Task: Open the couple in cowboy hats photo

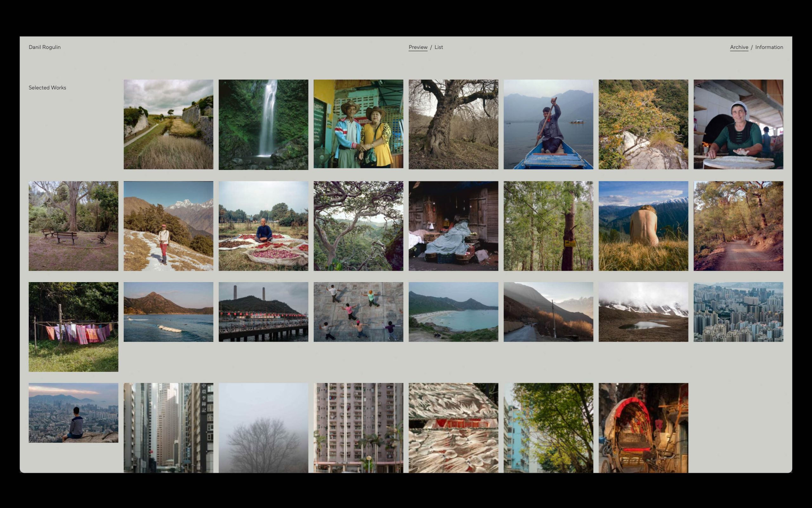Action: tap(358, 124)
